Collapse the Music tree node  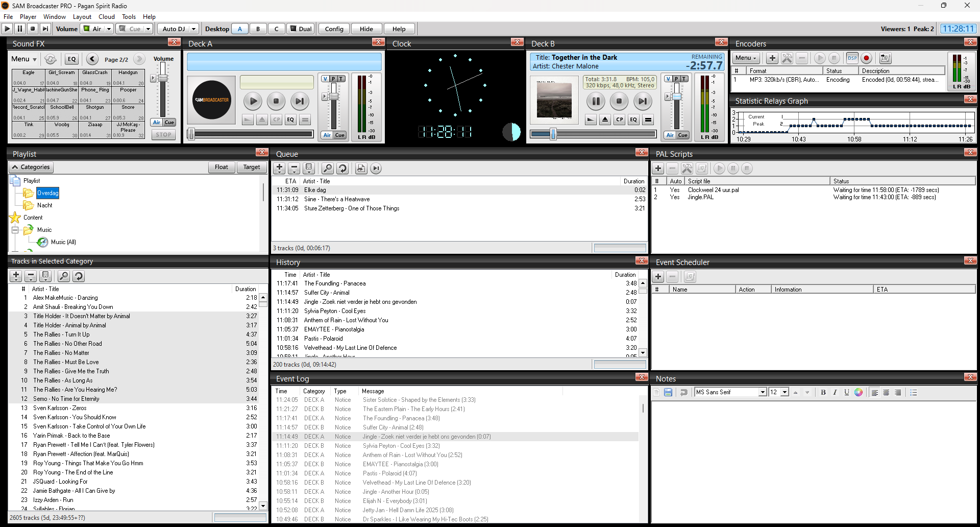(15, 230)
